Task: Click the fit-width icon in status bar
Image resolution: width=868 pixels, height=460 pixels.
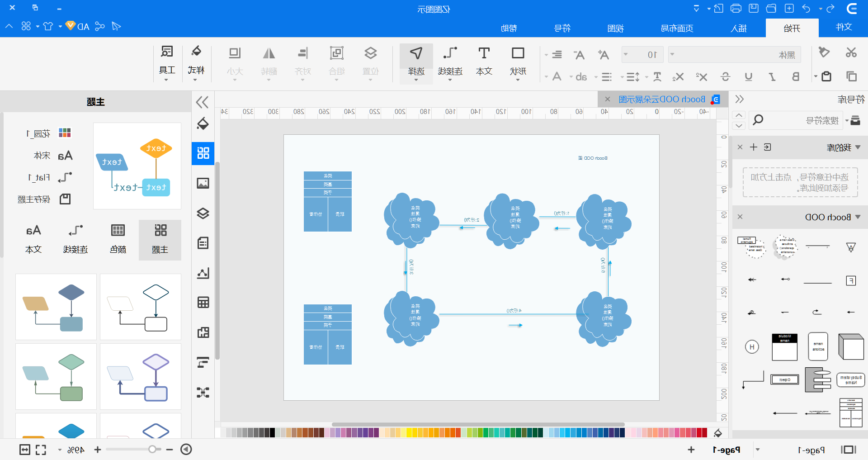Action: coord(25,450)
